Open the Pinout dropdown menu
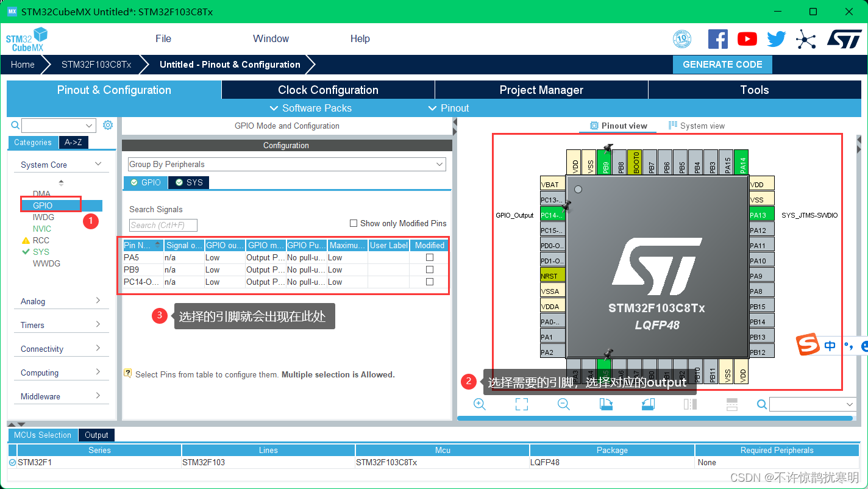This screenshot has height=489, width=868. click(449, 108)
